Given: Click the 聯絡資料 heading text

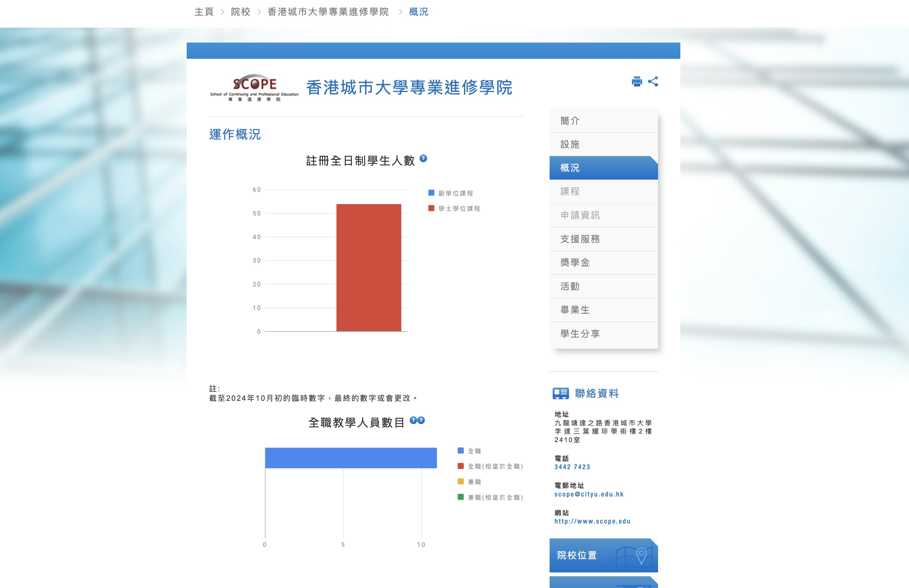Looking at the screenshot, I should tap(597, 393).
